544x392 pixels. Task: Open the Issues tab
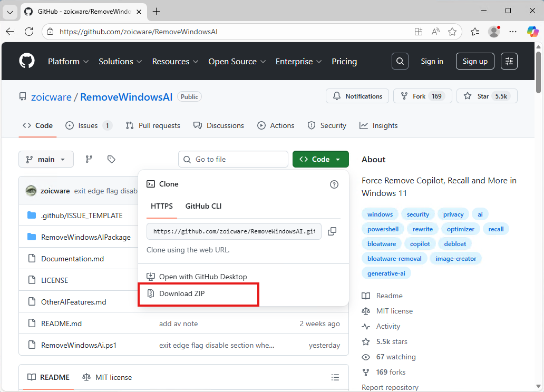point(88,125)
